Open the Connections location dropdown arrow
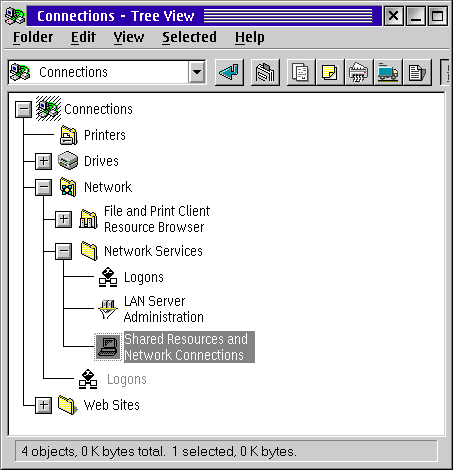This screenshot has width=453, height=470. pos(197,72)
